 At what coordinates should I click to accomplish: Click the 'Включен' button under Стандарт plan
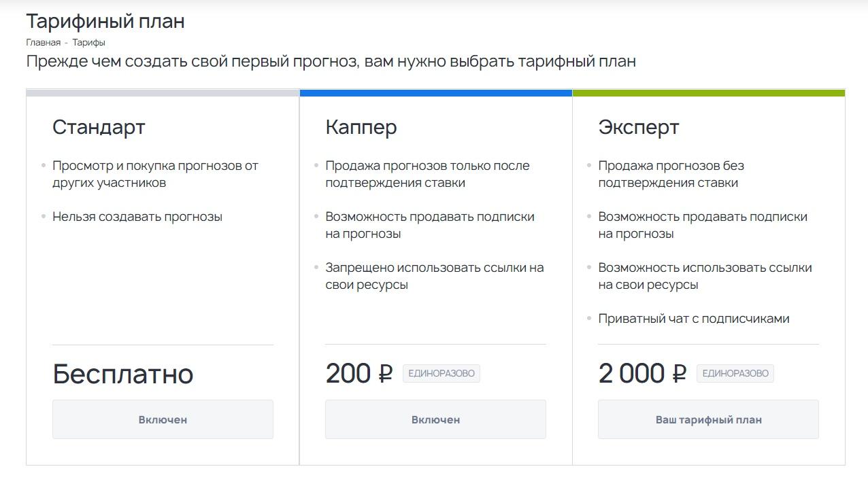tap(162, 419)
